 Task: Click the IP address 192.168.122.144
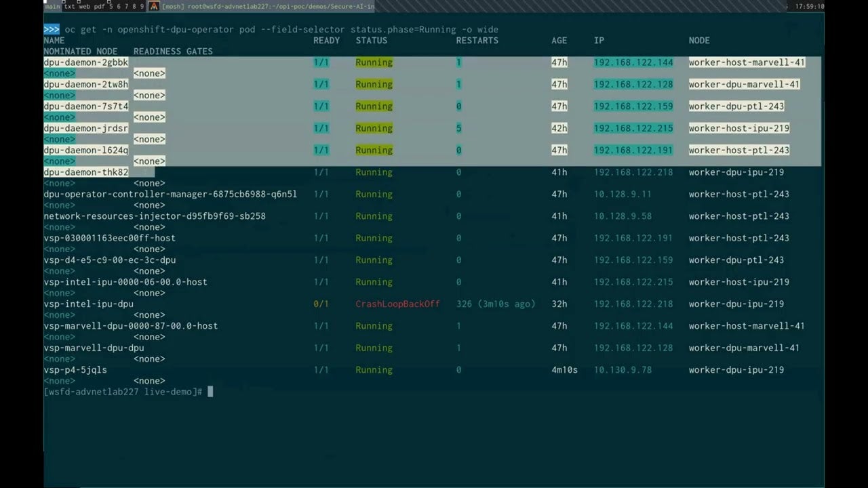point(633,62)
